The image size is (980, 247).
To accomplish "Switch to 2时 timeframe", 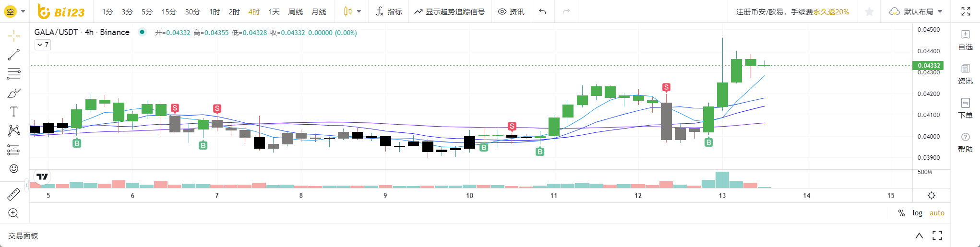I will (234, 12).
